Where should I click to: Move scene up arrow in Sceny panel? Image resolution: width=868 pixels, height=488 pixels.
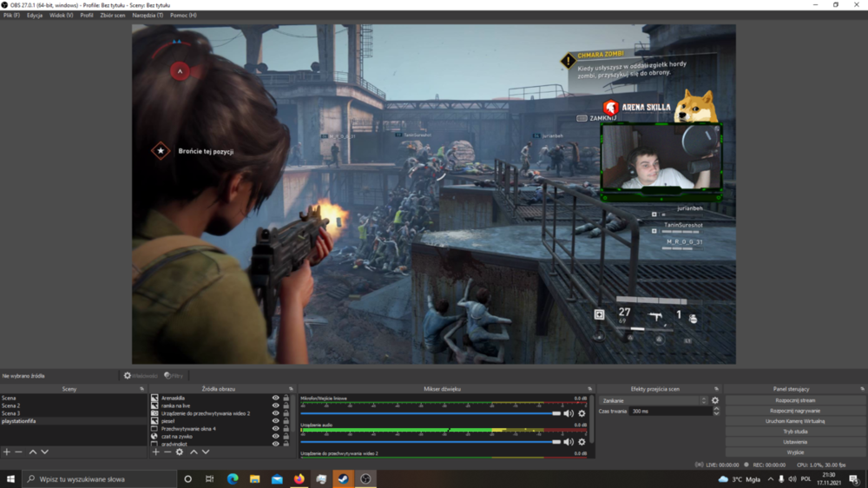(33, 452)
